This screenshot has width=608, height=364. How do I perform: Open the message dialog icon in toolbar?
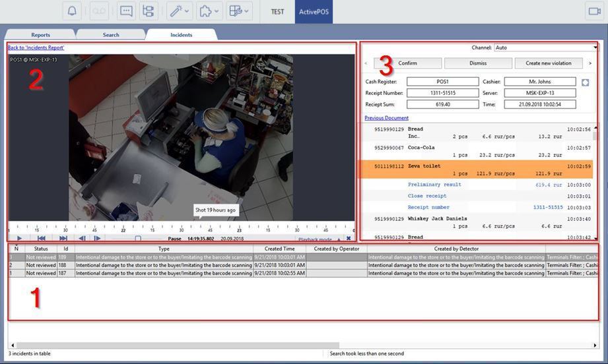[x=126, y=11]
